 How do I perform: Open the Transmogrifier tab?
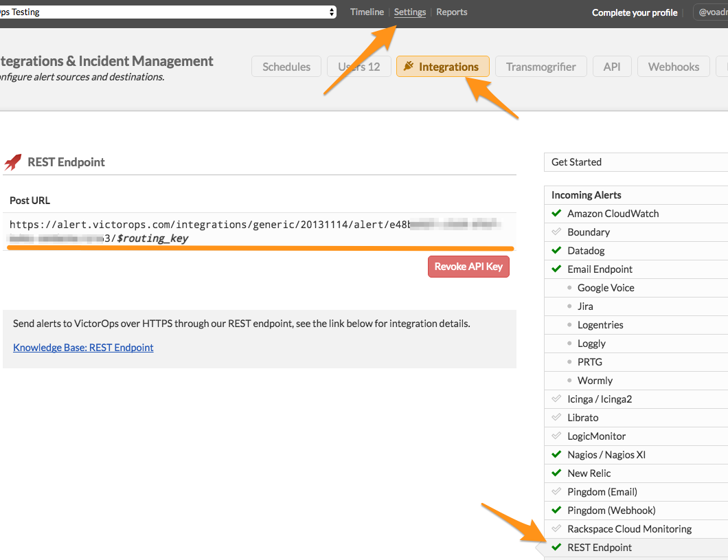pyautogui.click(x=541, y=67)
